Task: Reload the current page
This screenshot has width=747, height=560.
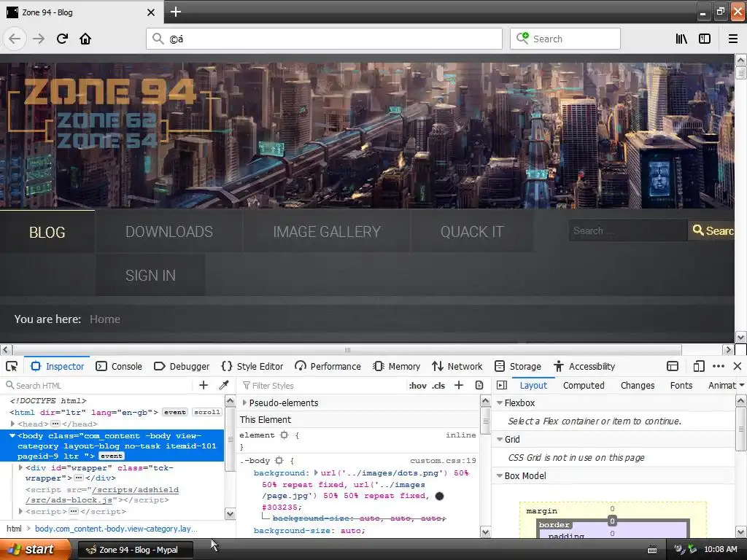Action: 62,39
